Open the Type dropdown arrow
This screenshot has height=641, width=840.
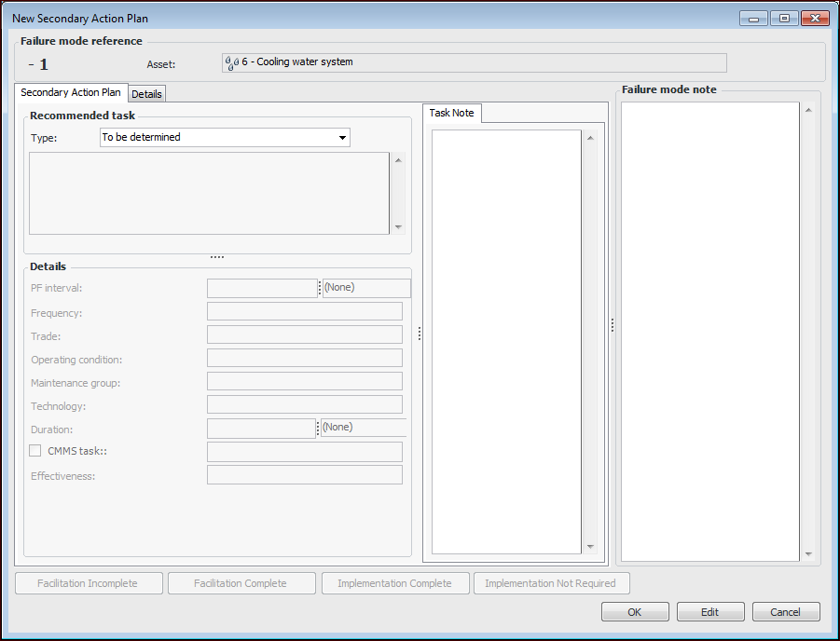[342, 138]
